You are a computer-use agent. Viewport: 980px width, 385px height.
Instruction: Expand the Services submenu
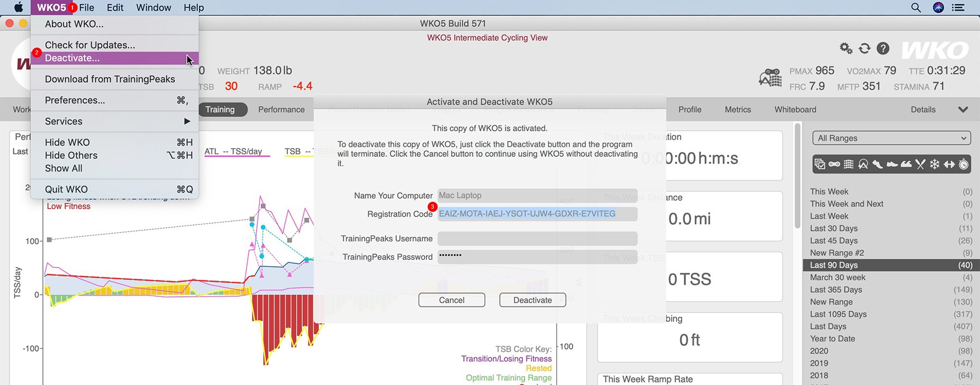coord(114,121)
